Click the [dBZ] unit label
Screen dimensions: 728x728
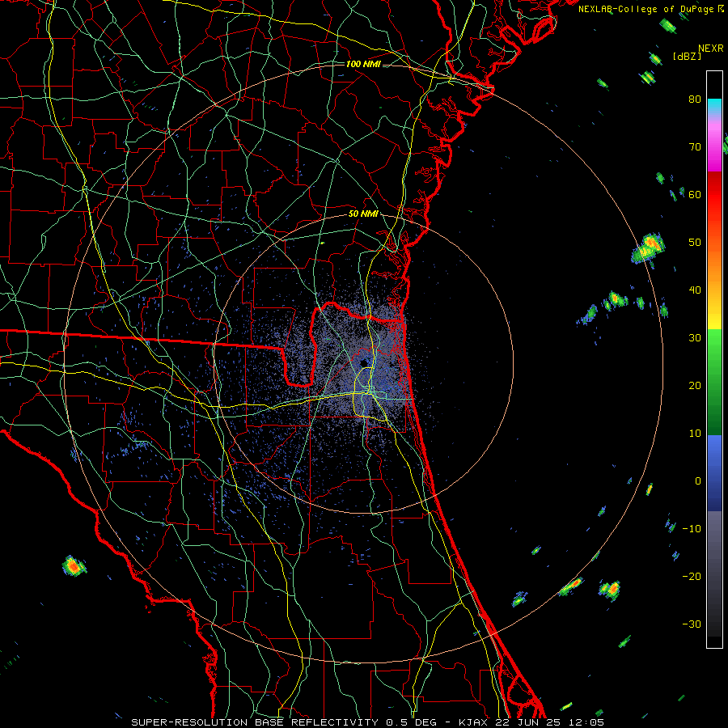click(x=687, y=56)
